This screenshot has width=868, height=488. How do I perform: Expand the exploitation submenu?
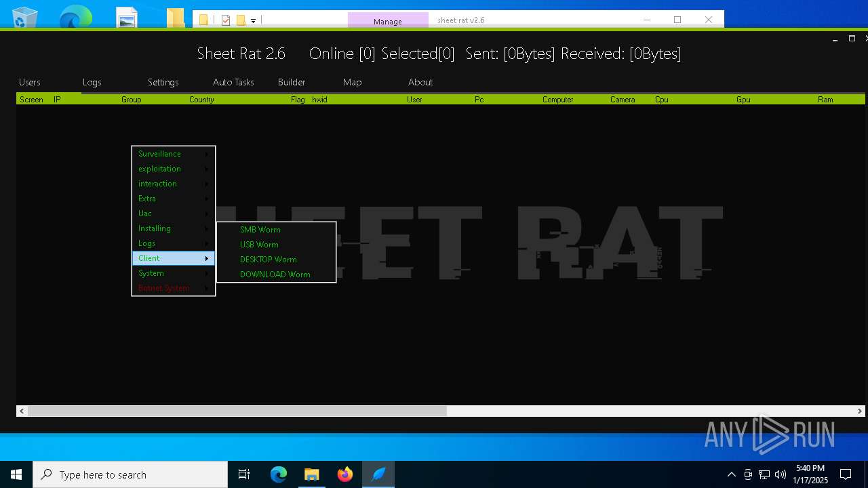(174, 169)
